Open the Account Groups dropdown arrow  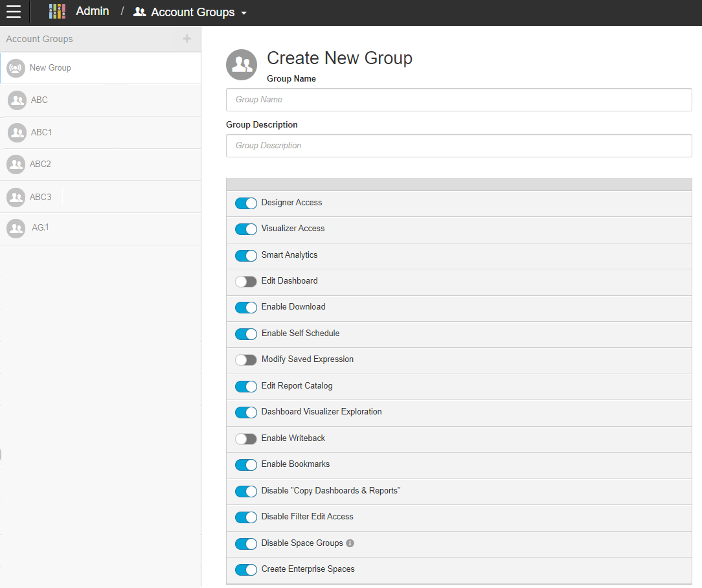click(x=243, y=13)
